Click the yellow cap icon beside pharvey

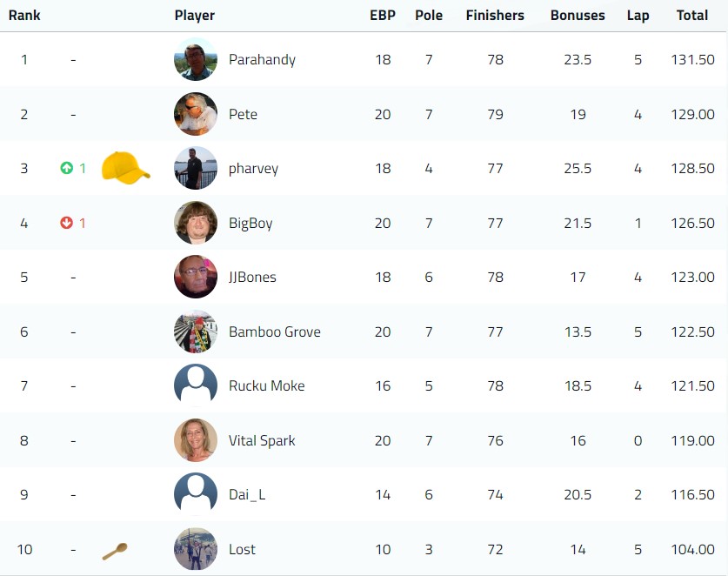[x=126, y=168]
